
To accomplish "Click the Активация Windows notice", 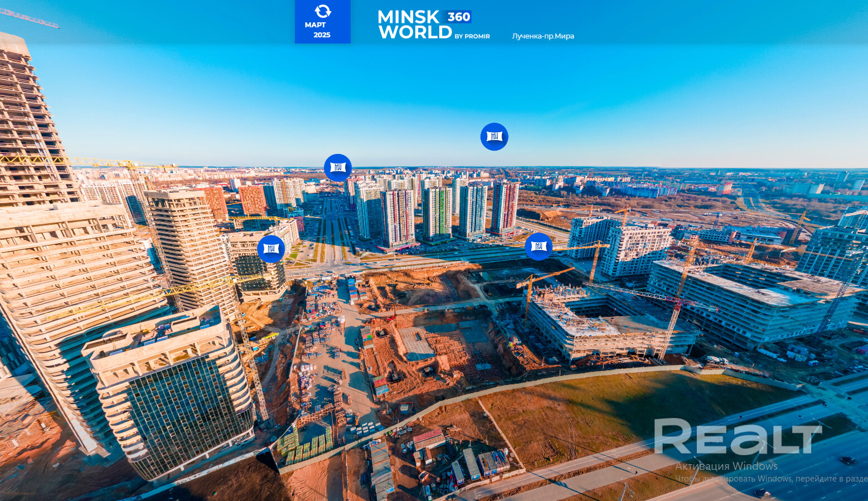I will click(x=726, y=466).
